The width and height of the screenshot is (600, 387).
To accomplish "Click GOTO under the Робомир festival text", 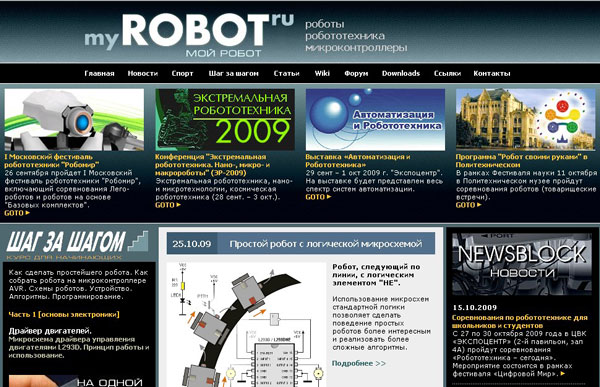I will click(x=17, y=213).
